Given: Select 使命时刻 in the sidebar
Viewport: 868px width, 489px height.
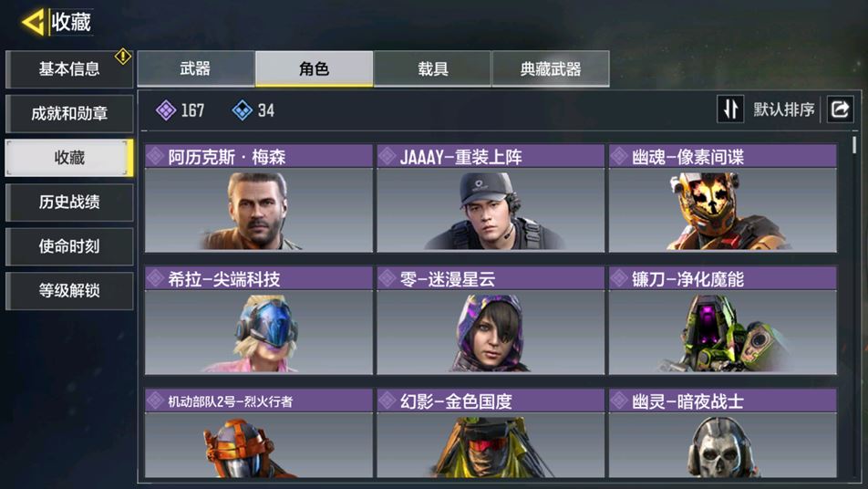Looking at the screenshot, I should 69,246.
